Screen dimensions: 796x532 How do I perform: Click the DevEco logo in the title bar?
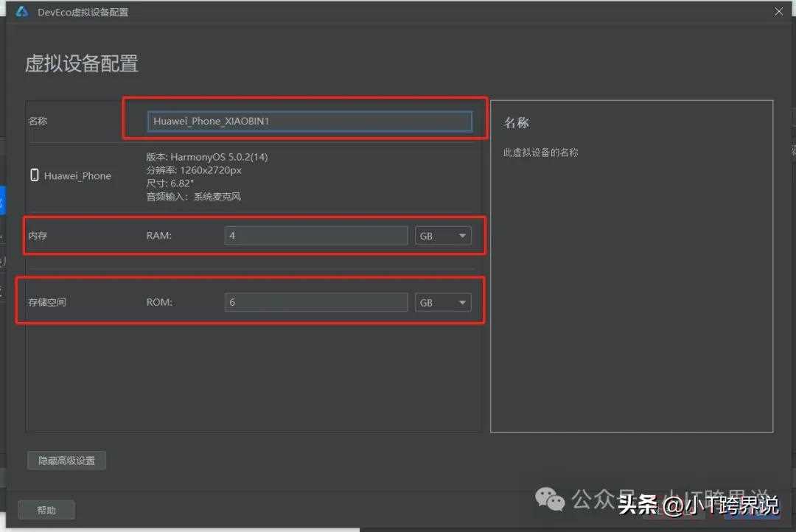(x=21, y=11)
